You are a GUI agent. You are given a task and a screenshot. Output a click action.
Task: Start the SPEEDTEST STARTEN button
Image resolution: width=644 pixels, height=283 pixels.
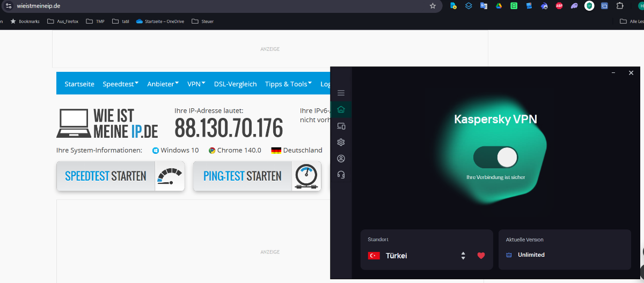[x=120, y=176]
